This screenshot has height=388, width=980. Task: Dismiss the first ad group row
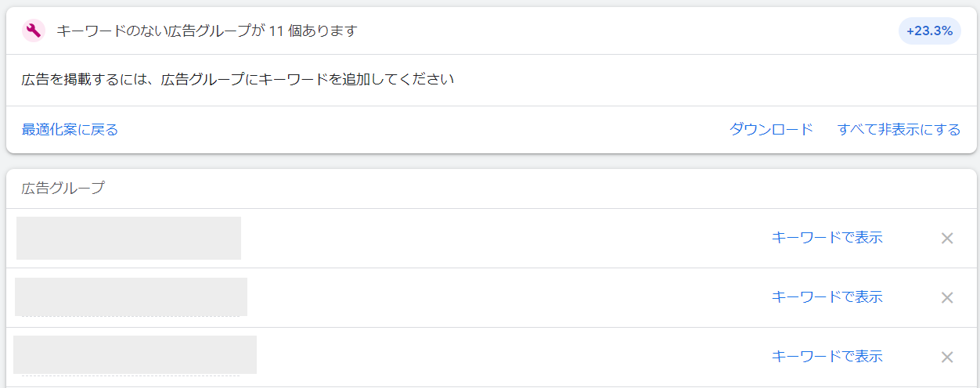point(947,238)
